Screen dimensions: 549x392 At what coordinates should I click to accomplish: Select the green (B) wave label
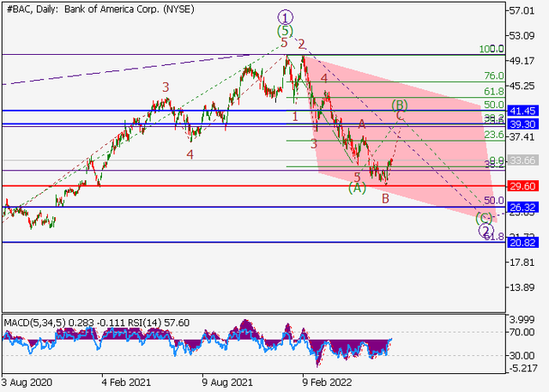pos(400,105)
